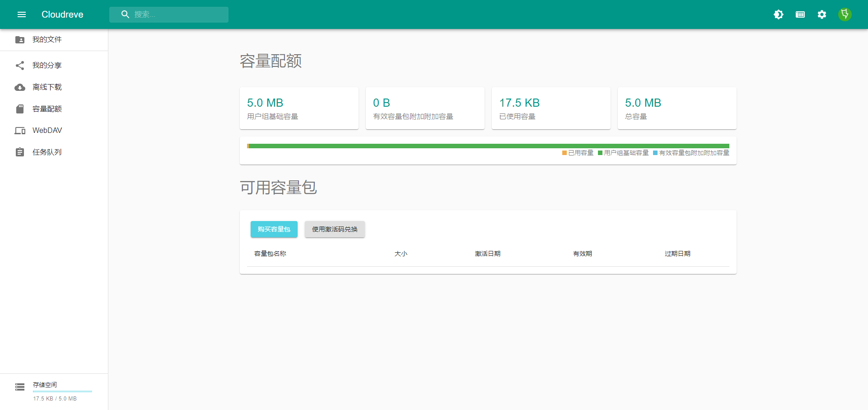Viewport: 868px width, 410px height.
Task: Click the Cloudreve title in header
Action: click(62, 14)
